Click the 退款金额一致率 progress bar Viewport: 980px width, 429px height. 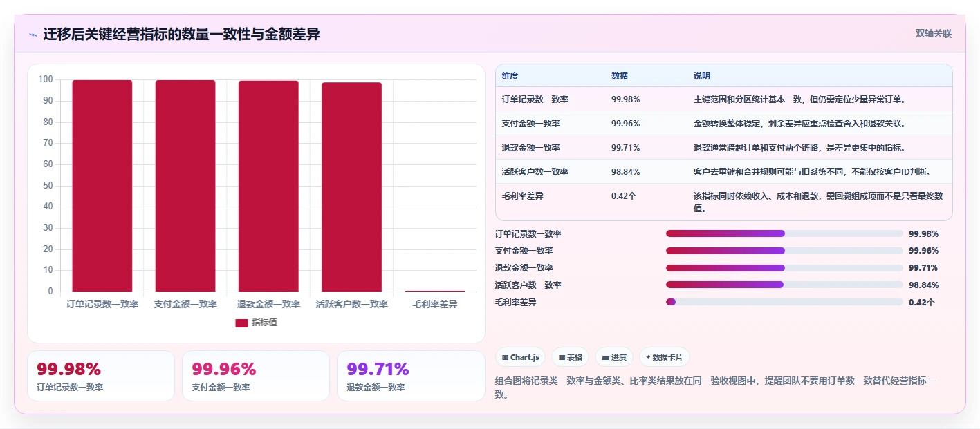[x=784, y=268]
